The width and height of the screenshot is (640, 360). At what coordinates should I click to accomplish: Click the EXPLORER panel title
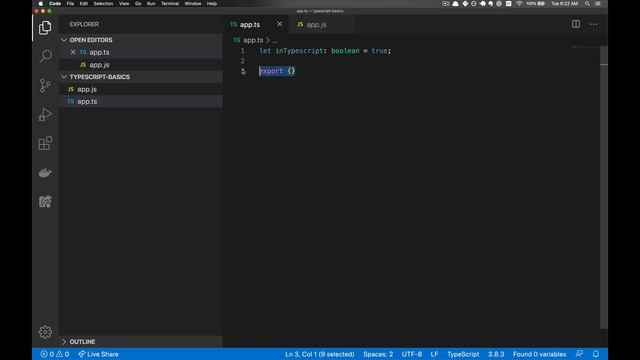pyautogui.click(x=84, y=24)
